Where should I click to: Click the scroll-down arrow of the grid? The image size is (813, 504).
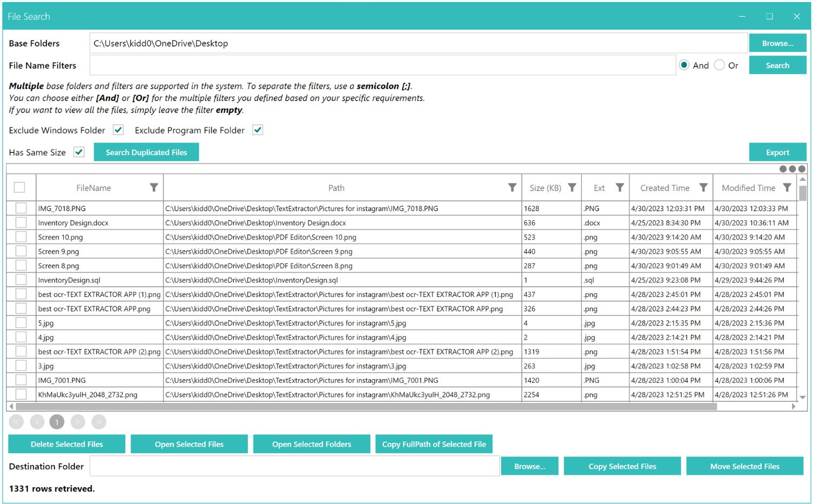tap(803, 397)
